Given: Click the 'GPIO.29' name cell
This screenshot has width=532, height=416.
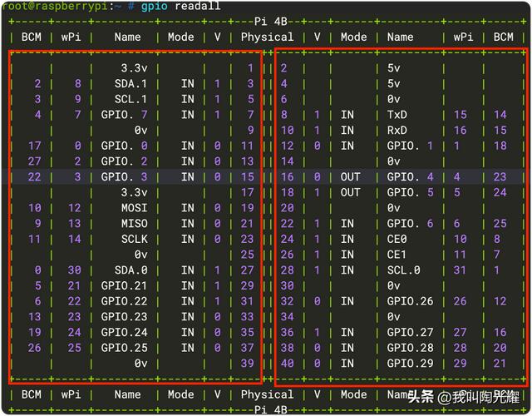Looking at the screenshot, I should [410, 364].
